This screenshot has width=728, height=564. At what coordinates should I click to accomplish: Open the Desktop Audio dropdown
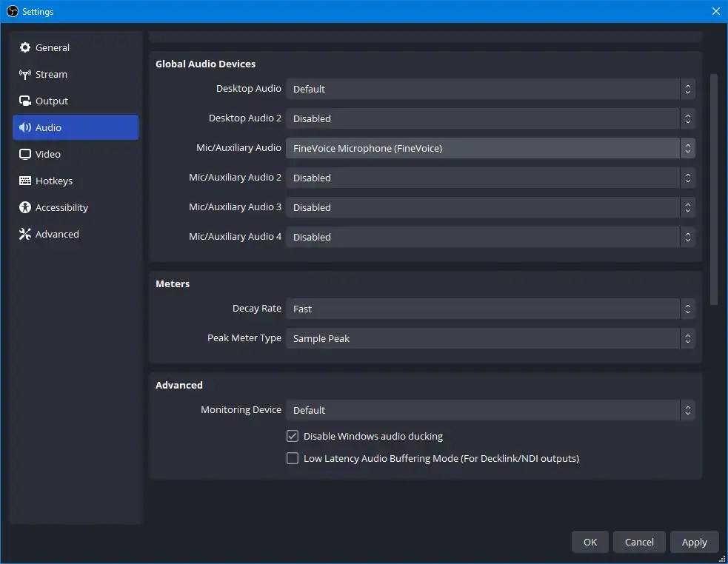pyautogui.click(x=490, y=89)
